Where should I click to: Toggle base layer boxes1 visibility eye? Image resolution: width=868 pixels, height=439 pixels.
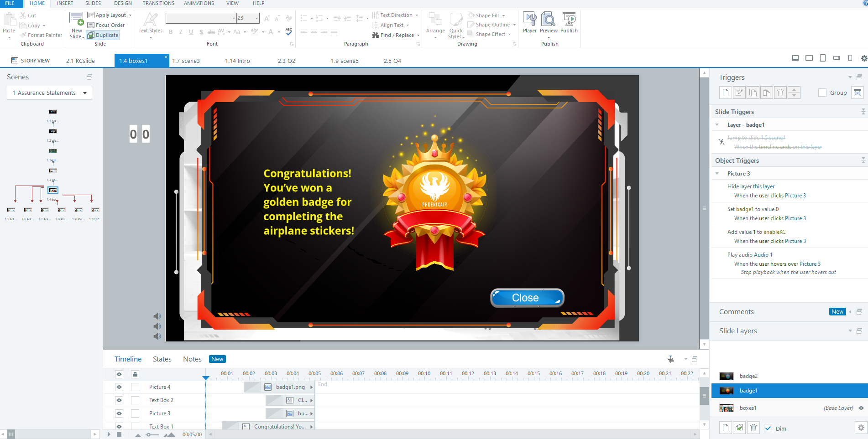pyautogui.click(x=861, y=408)
